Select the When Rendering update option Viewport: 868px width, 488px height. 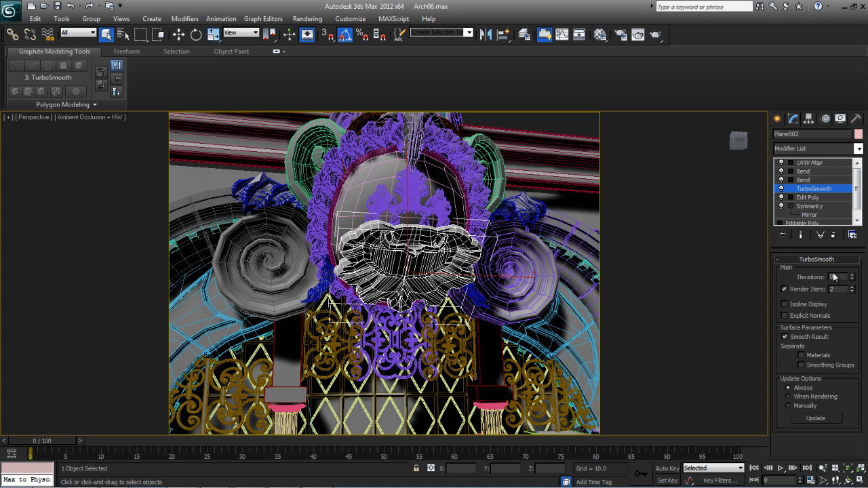pos(788,396)
